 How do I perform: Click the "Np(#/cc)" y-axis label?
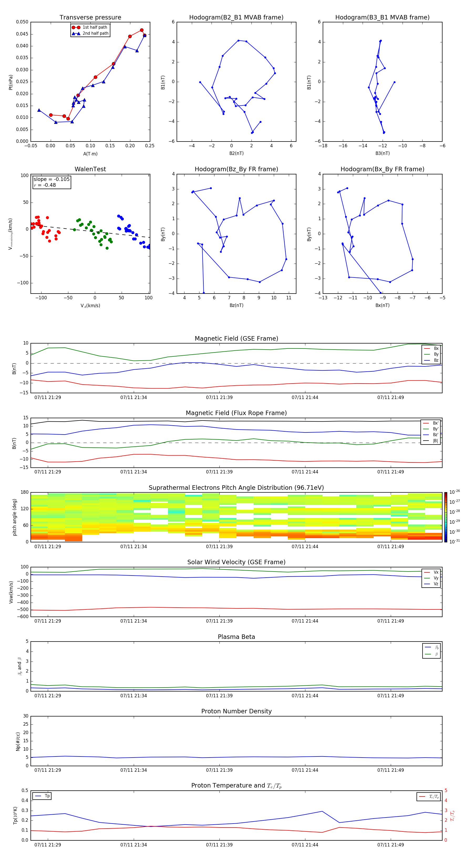[18, 741]
